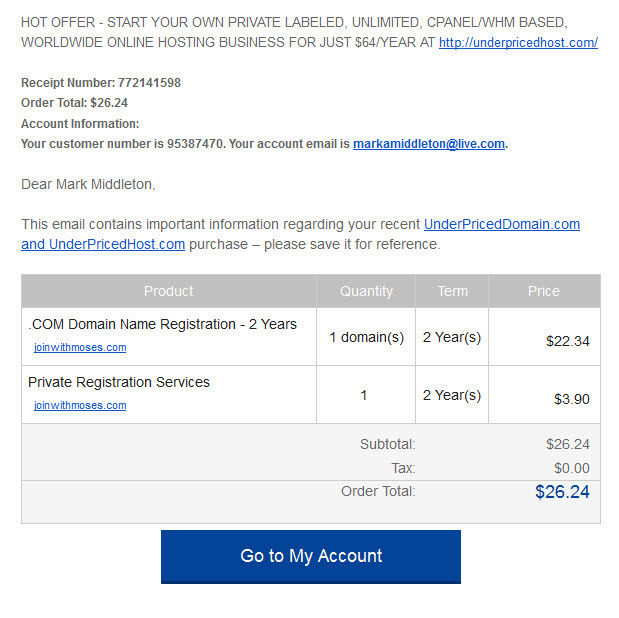Click the blue $26.24 order total amount
619x618 pixels.
click(x=562, y=492)
